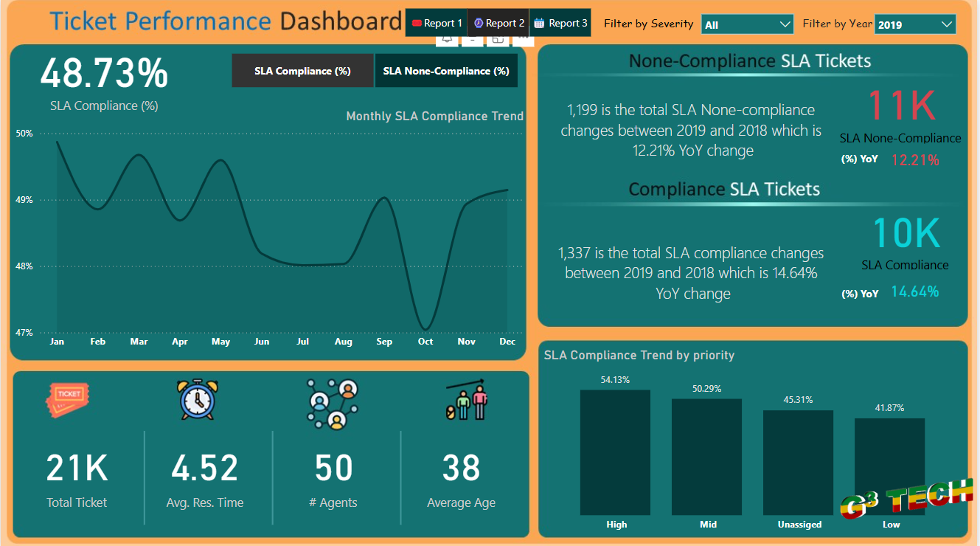
Task: Select the Unassiged priority bar
Action: pos(798,463)
